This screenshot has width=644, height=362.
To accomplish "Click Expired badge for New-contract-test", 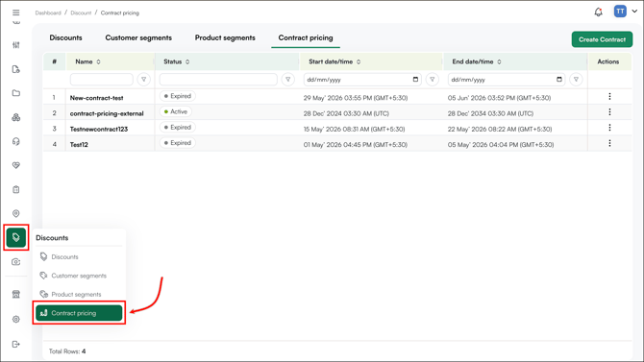I will coord(178,96).
